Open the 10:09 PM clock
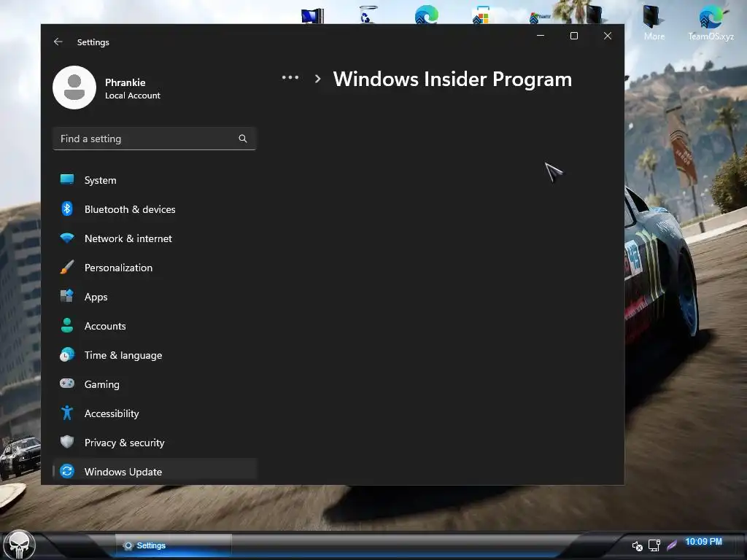The height and width of the screenshot is (560, 747). 703,542
